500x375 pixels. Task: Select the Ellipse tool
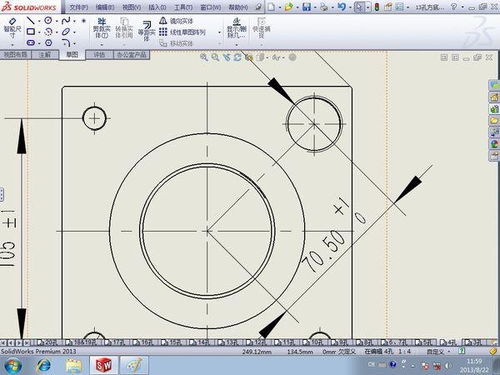coord(66,32)
